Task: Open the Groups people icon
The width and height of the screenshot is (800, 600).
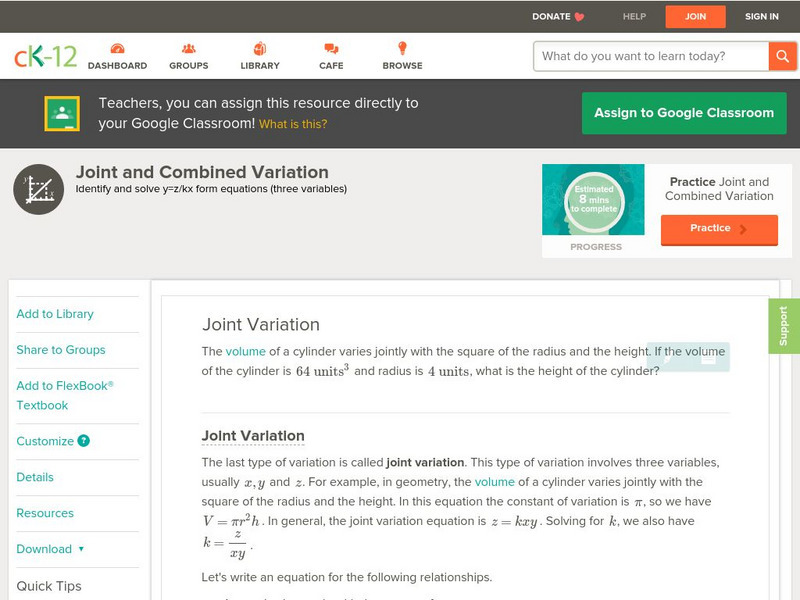Action: pyautogui.click(x=189, y=49)
